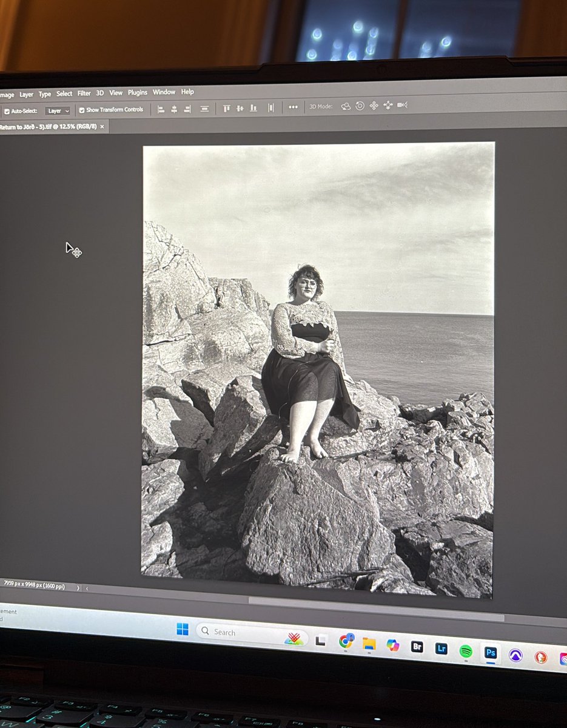Viewport: 567px width, 728px height.
Task: Open Lightroom from the taskbar
Action: coord(441,649)
